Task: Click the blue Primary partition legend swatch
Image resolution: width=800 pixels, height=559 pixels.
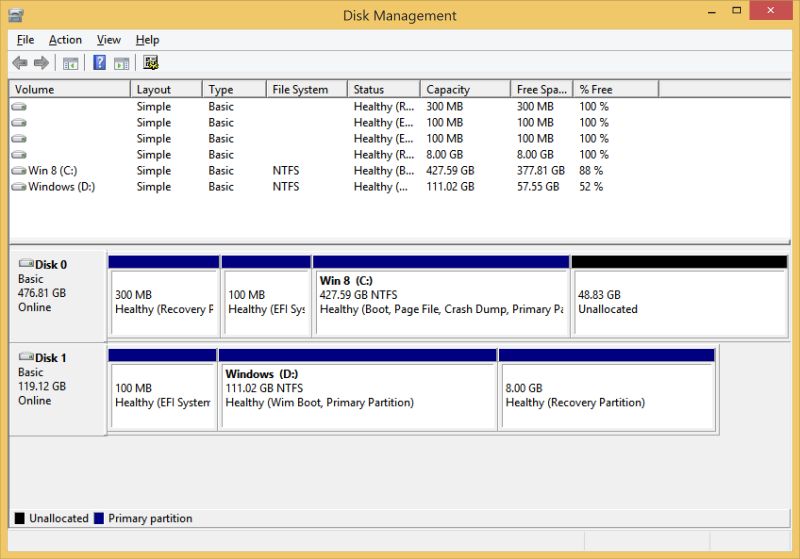Action: [x=99, y=518]
